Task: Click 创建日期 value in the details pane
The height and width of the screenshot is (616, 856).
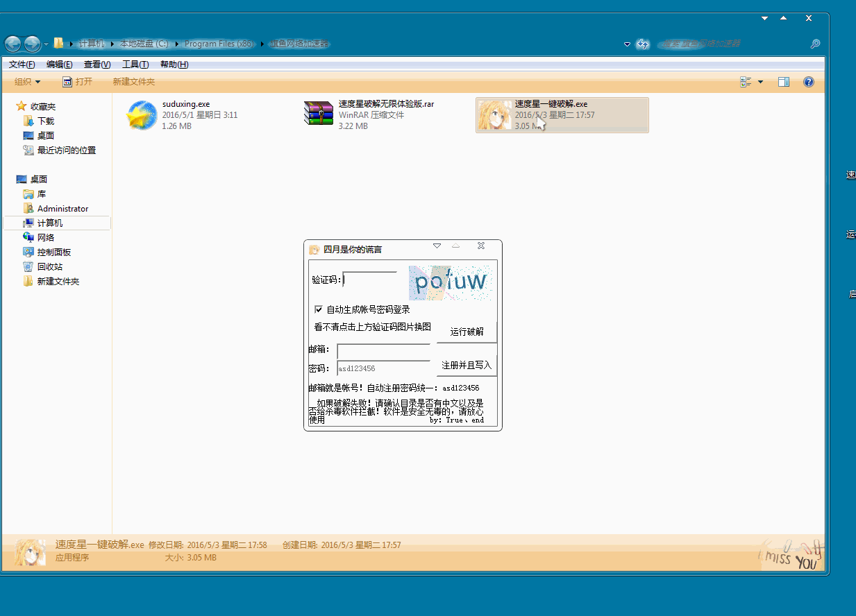Action: [361, 545]
